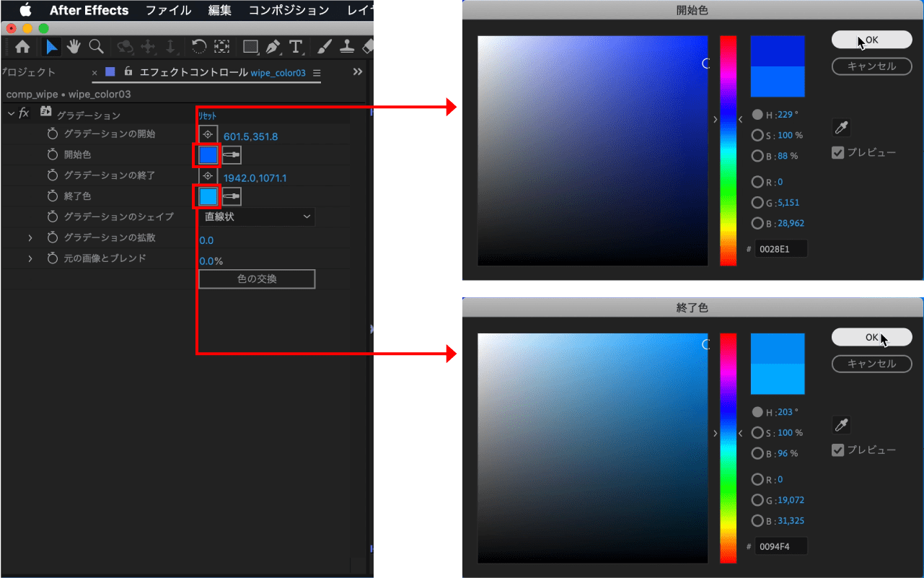Screen dimensions: 924x578
Task: Click the point picker crosshair for グラデーションの開始
Action: pyautogui.click(x=208, y=134)
